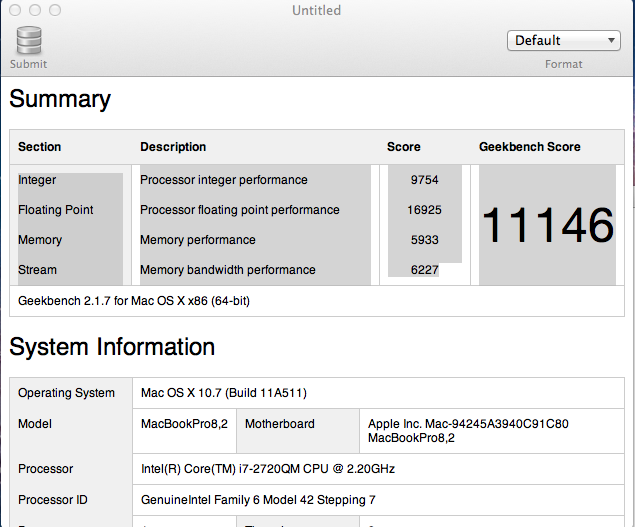Click the Stream score 6227
This screenshot has width=635, height=527.
coord(424,270)
